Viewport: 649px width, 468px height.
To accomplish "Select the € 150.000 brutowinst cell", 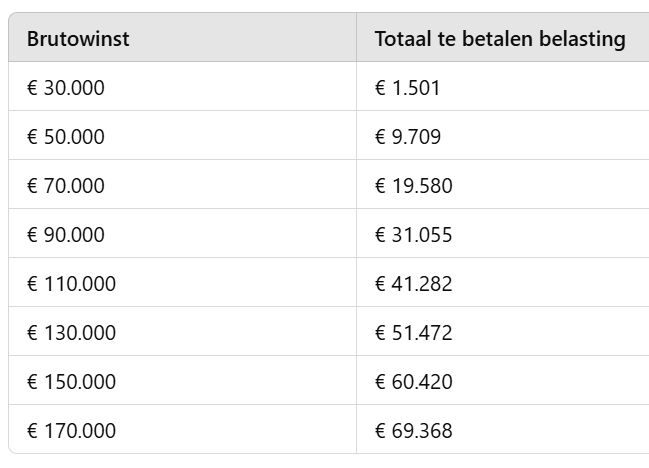I will click(x=71, y=382).
